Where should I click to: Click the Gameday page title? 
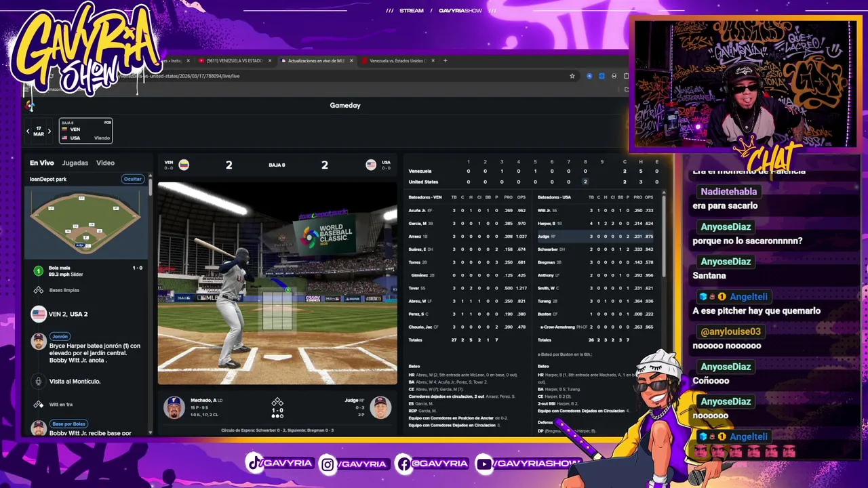345,105
